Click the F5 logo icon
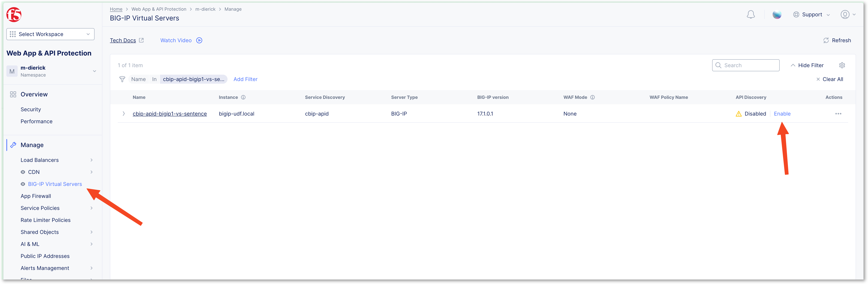This screenshot has height=284, width=868. pyautogui.click(x=14, y=14)
